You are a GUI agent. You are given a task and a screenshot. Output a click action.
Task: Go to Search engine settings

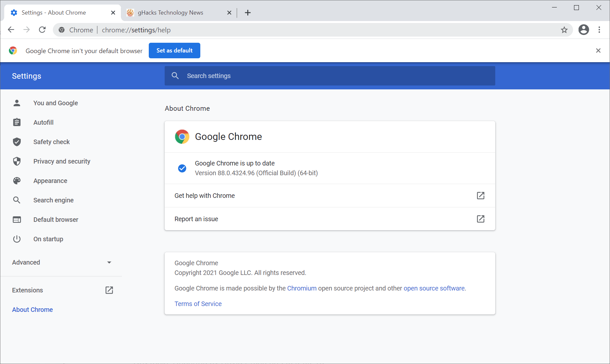click(x=53, y=200)
